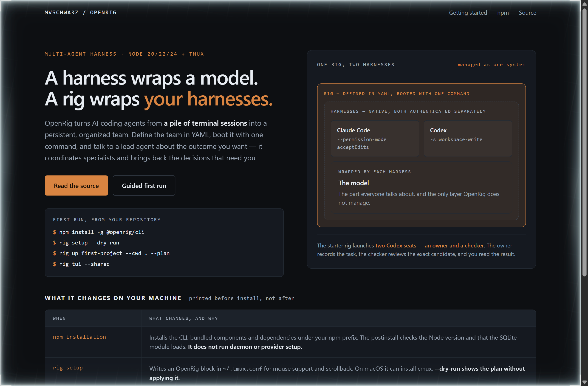The height and width of the screenshot is (386, 588).
Task: Click 'printed before install, not after' caption
Action: click(242, 298)
